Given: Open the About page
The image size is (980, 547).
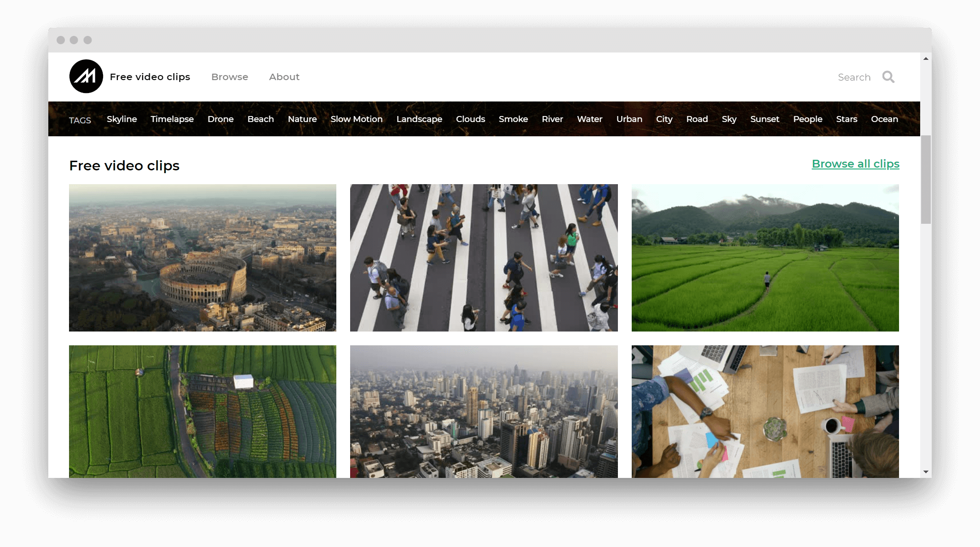Looking at the screenshot, I should point(284,77).
